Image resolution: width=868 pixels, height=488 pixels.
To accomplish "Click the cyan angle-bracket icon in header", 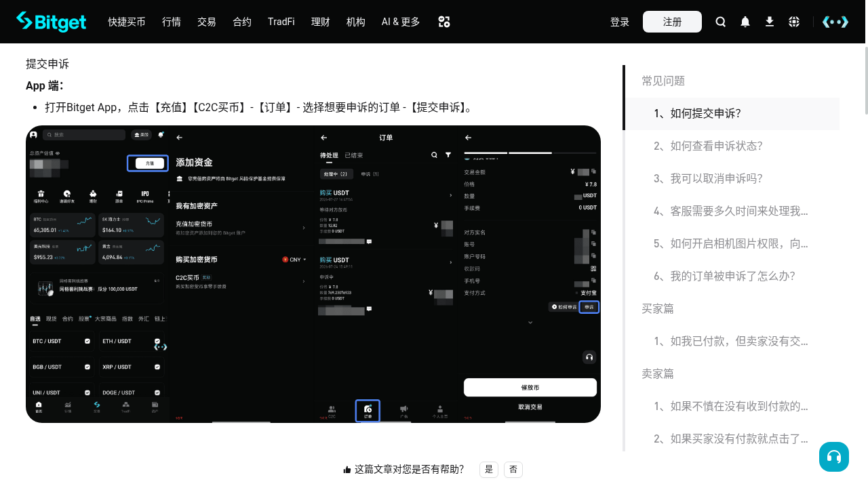I will coord(835,22).
